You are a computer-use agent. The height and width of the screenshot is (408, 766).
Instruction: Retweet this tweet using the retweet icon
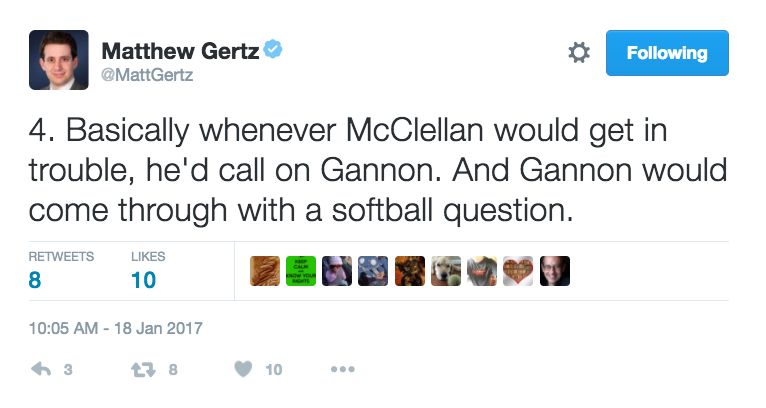(x=141, y=369)
